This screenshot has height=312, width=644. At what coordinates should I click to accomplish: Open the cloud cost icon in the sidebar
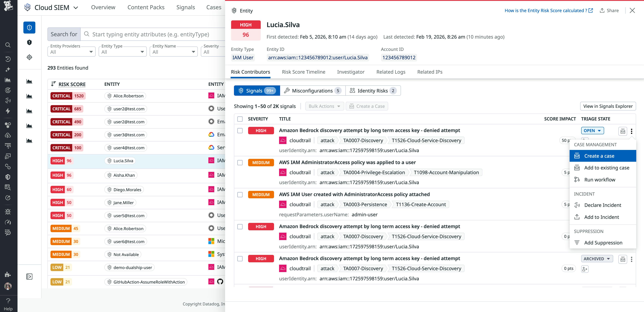[8, 135]
